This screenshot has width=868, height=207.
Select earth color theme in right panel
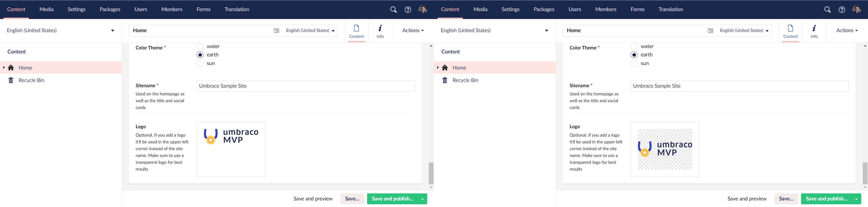[634, 55]
